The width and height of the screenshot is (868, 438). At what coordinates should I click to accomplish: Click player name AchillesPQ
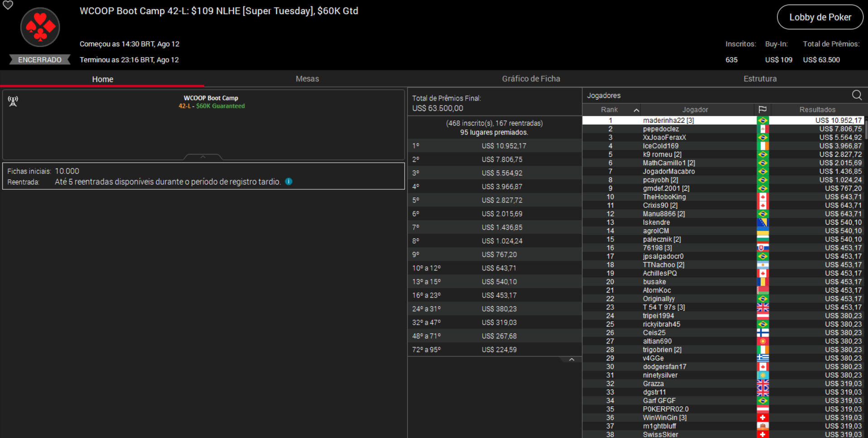click(x=660, y=273)
